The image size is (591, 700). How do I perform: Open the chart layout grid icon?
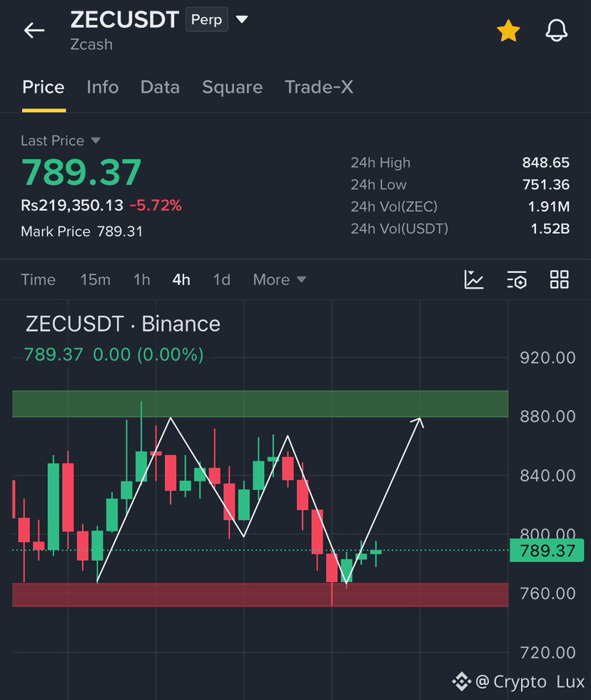(x=560, y=280)
